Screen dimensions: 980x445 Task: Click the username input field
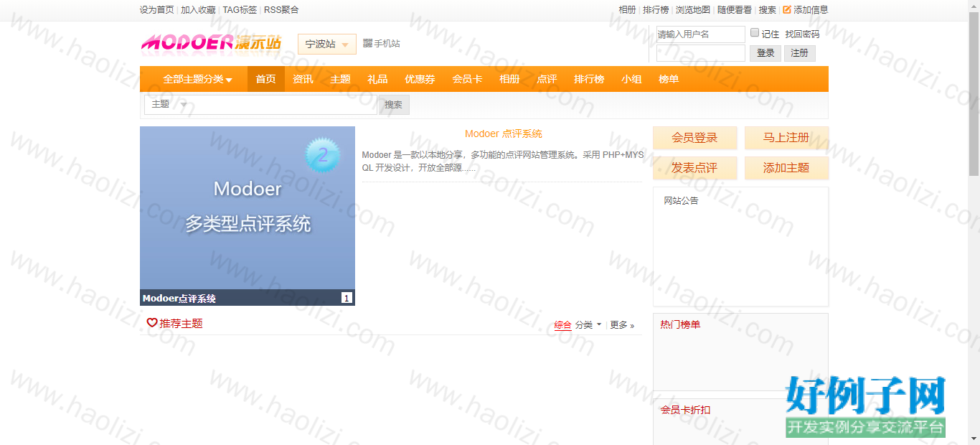click(x=701, y=34)
